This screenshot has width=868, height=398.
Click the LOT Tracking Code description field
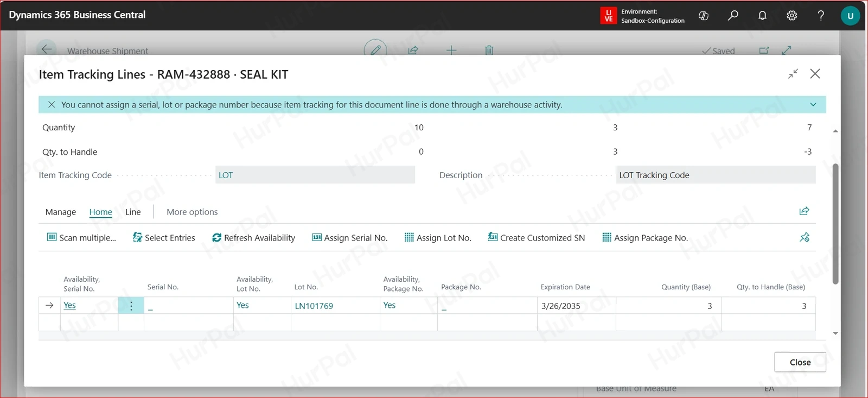point(716,175)
